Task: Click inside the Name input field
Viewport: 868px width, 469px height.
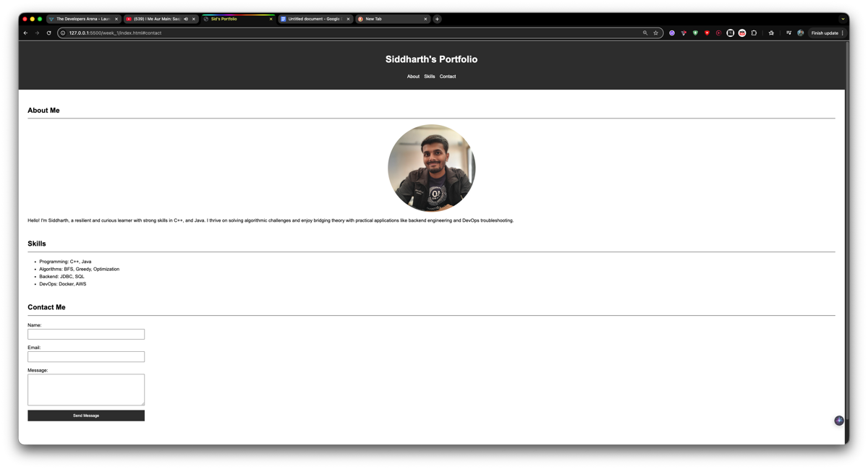Action: 85,334
